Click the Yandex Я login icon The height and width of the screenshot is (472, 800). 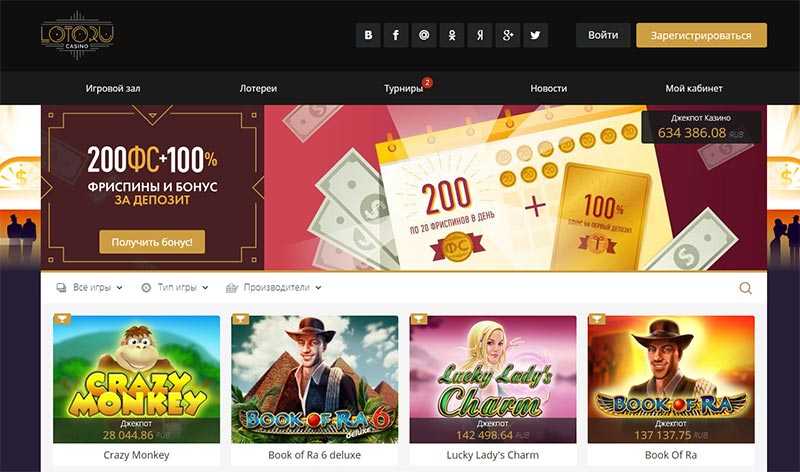480,35
